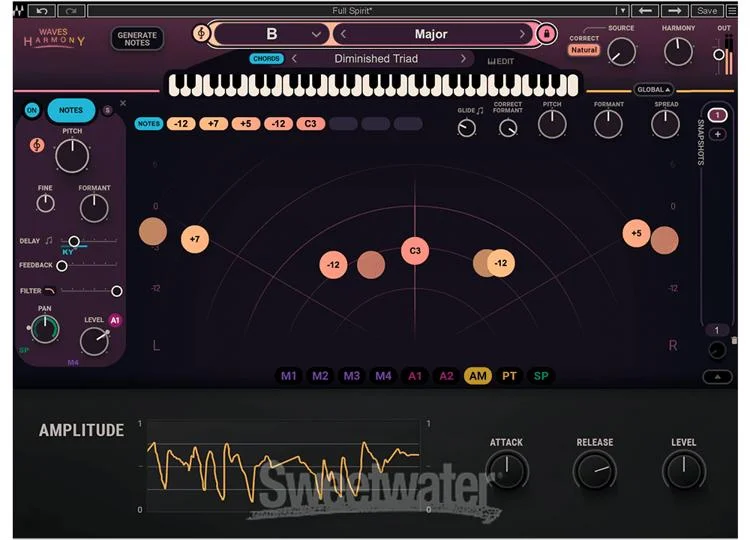Open the A2 modulator tab

pos(446,376)
